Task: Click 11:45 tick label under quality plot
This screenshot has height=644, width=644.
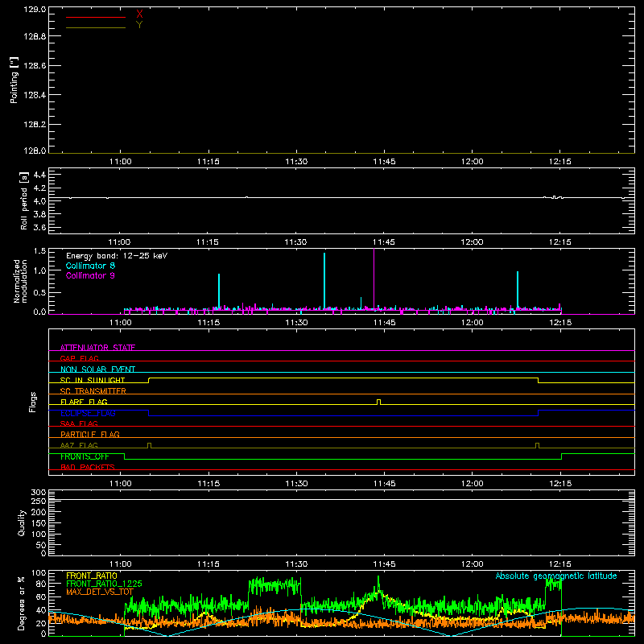Action: point(385,564)
